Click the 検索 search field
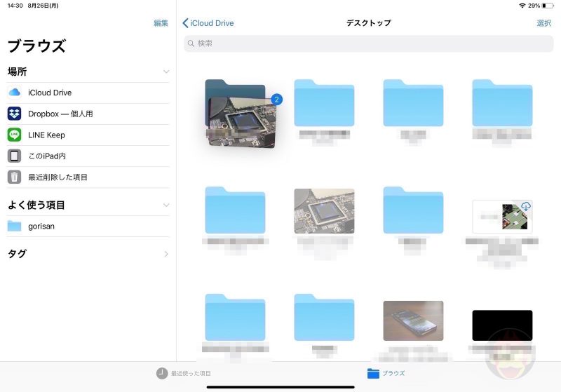 [x=369, y=43]
